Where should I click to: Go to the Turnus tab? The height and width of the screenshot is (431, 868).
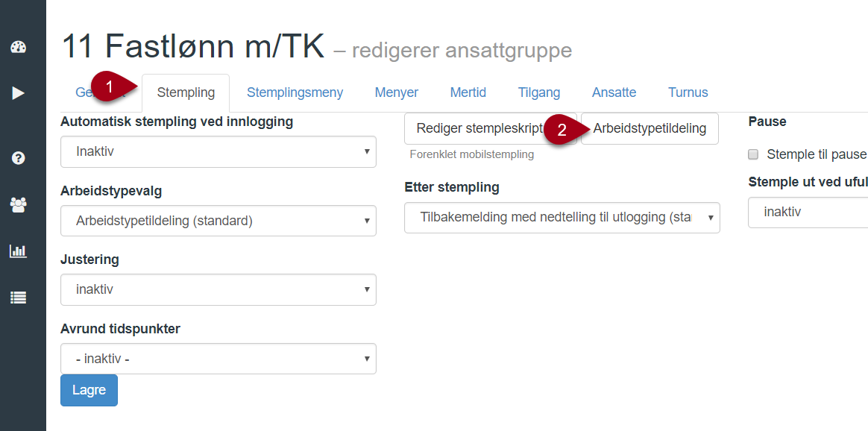point(688,93)
